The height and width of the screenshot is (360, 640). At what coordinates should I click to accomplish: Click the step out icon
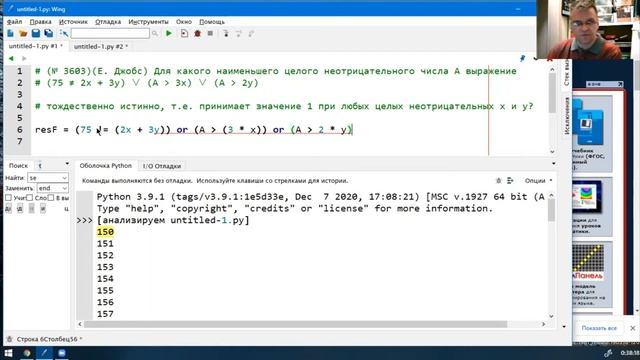click(251, 33)
